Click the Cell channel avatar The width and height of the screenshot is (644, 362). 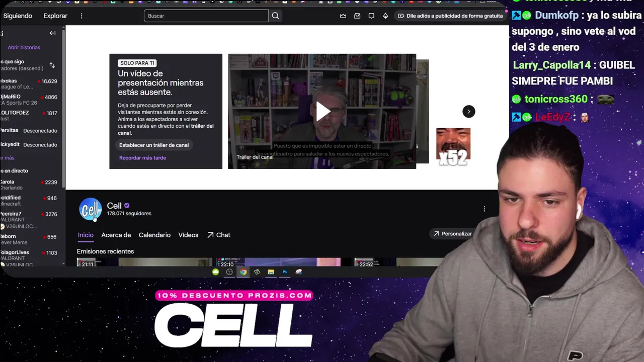pos(91,209)
